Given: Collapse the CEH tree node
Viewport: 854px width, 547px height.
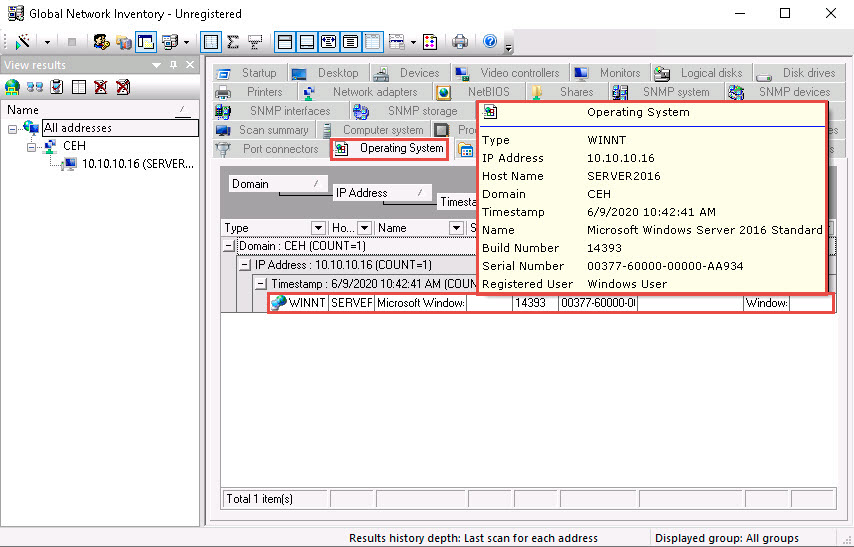Looking at the screenshot, I should 31,147.
